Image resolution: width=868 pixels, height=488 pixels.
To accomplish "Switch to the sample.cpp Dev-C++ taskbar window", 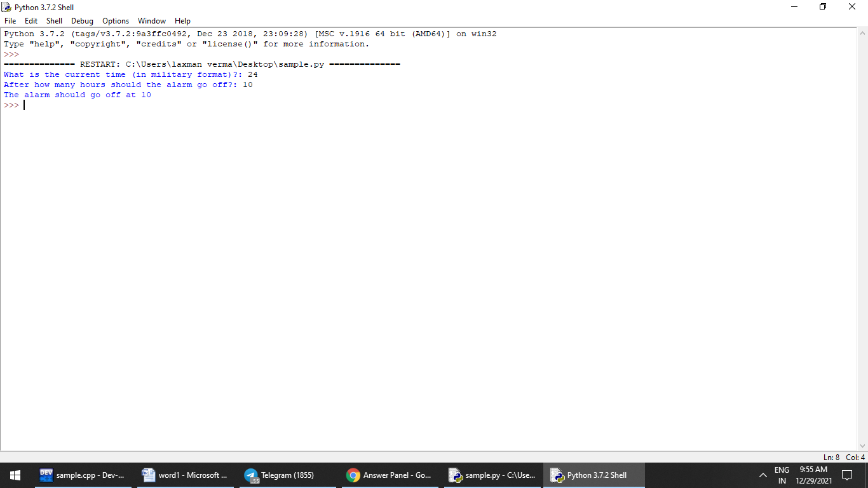I will pos(83,475).
